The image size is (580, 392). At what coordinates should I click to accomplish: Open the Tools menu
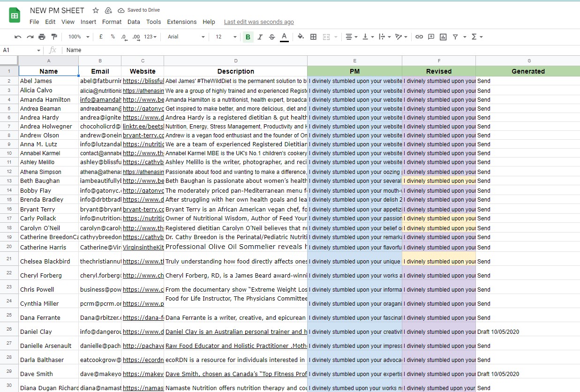tap(153, 22)
